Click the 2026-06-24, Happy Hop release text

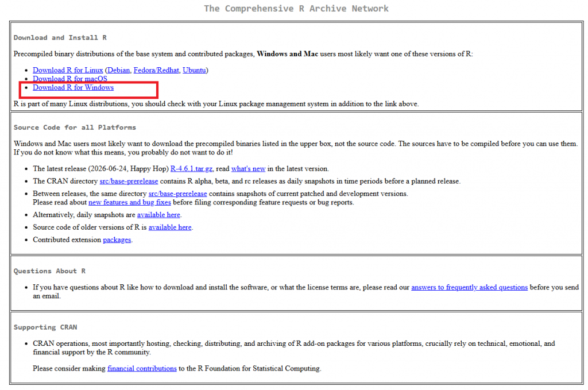(128, 169)
